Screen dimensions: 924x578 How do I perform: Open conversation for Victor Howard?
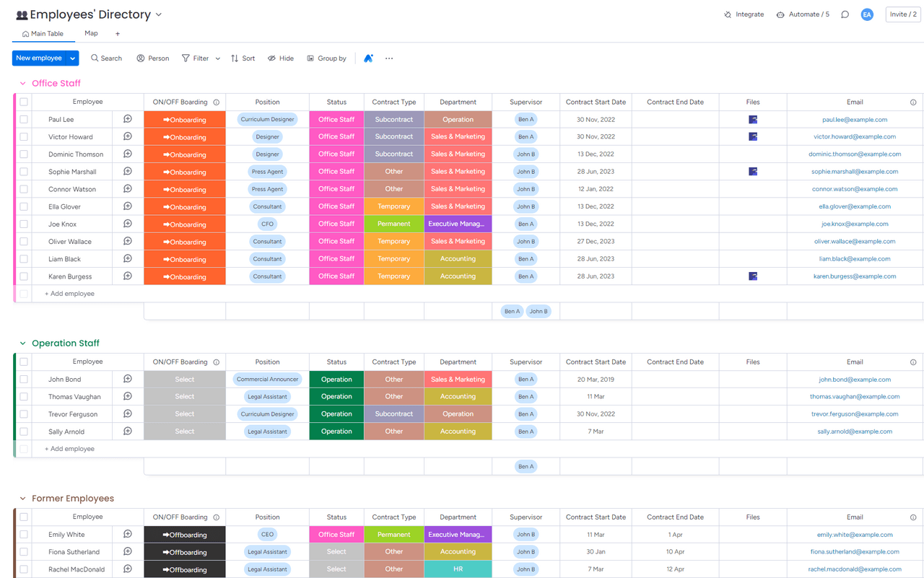click(128, 136)
